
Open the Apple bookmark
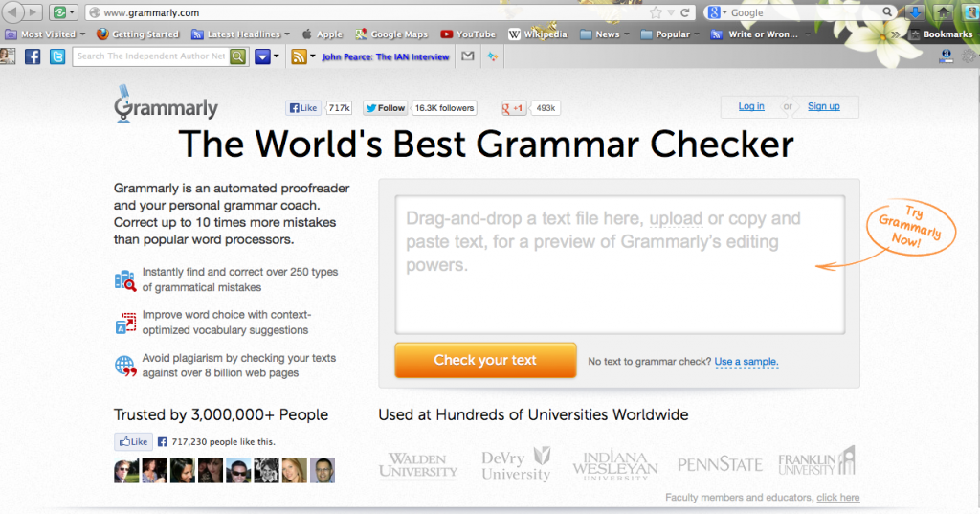tap(322, 34)
